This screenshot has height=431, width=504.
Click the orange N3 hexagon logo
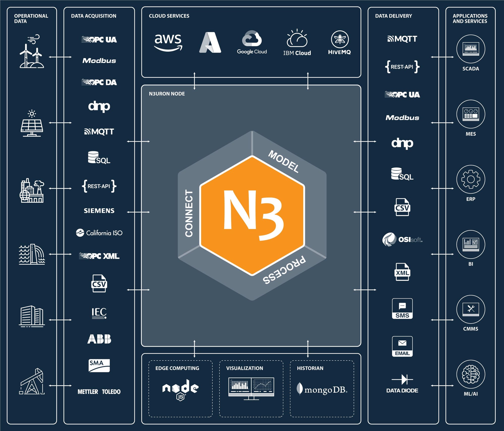pyautogui.click(x=252, y=216)
